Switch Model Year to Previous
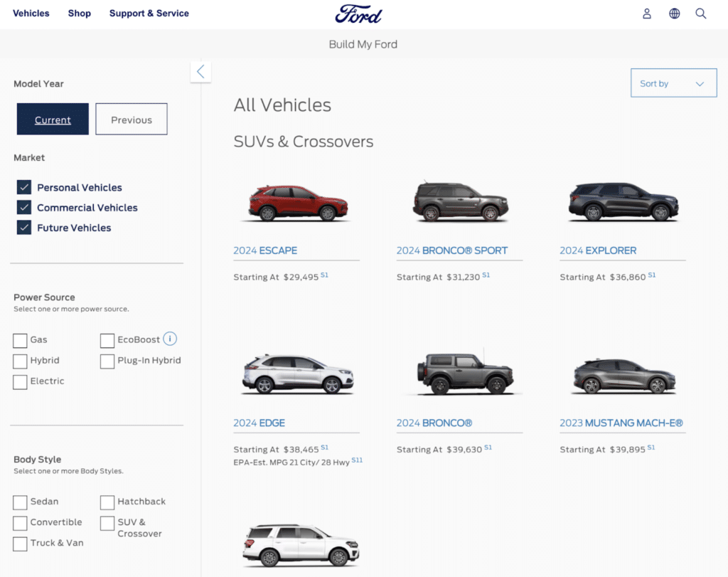 (131, 119)
